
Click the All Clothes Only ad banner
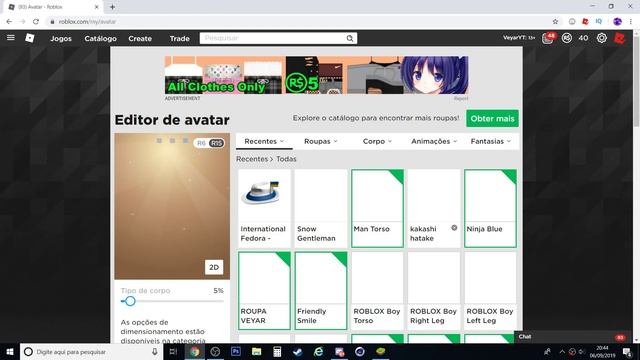tap(316, 75)
